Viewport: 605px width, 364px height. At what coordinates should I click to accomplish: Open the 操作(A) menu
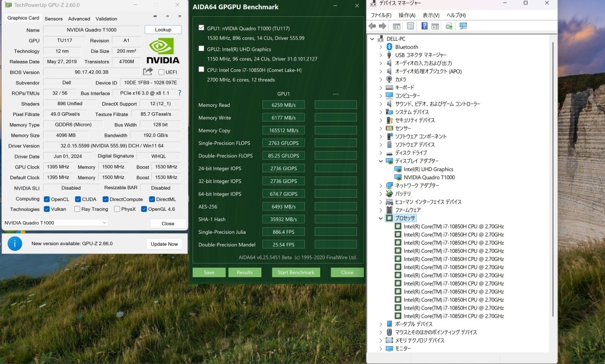pyautogui.click(x=406, y=15)
